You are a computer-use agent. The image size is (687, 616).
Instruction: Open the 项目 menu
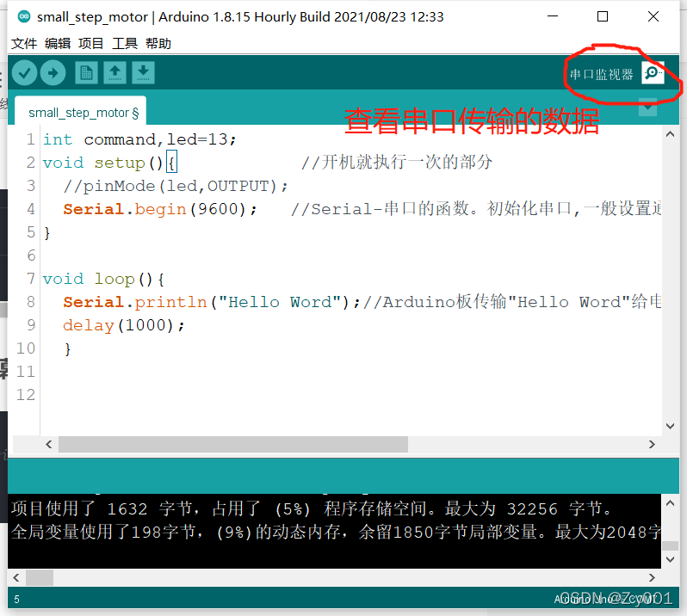click(91, 43)
